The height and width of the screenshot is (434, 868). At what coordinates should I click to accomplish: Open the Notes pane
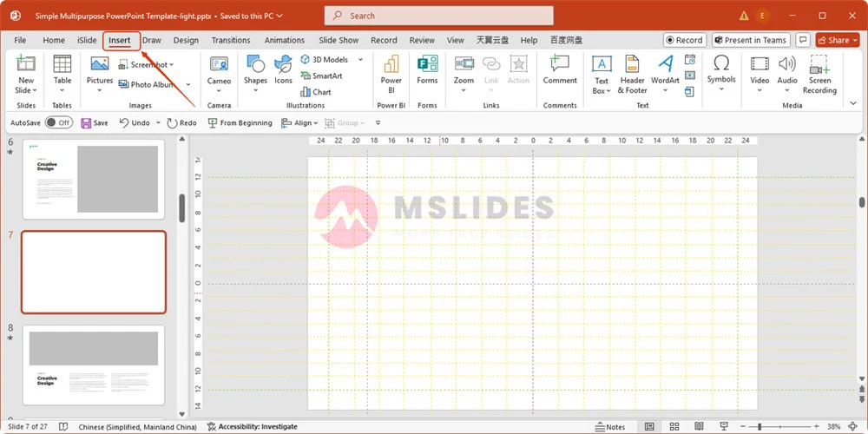[610, 427]
